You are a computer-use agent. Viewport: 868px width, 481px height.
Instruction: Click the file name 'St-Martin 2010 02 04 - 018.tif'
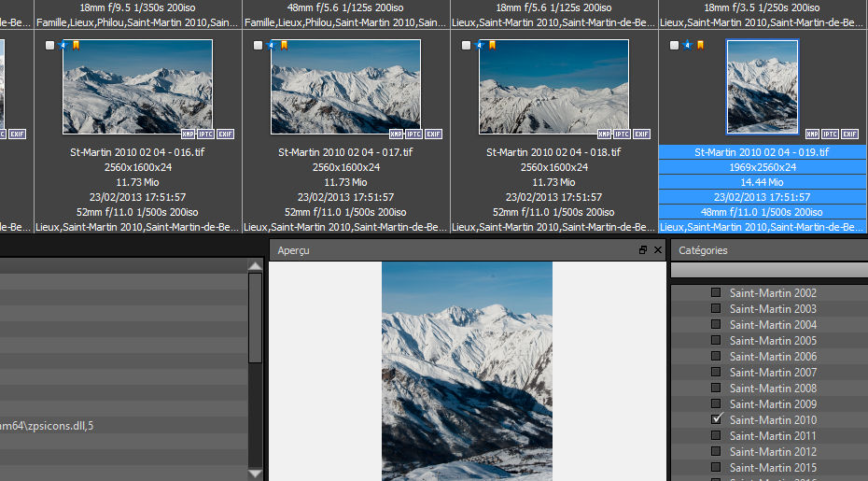pos(553,152)
